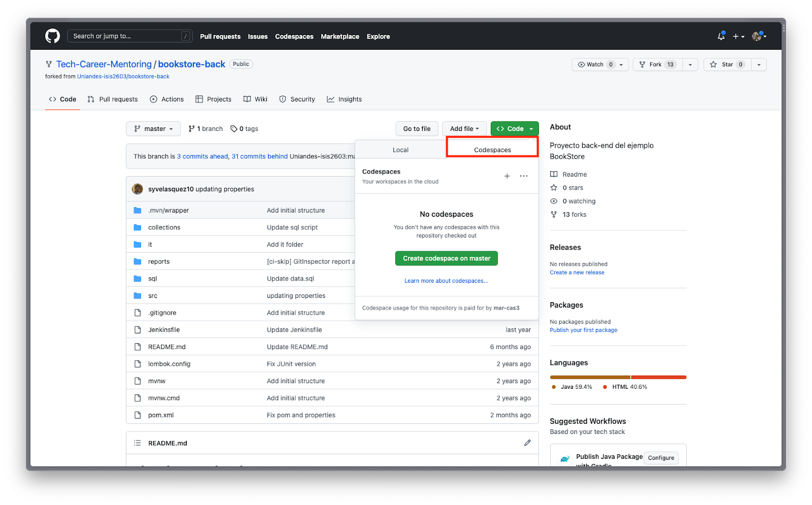Screen dimensions: 812x505
Task: Click the Java portion of languages bar
Action: [x=590, y=377]
